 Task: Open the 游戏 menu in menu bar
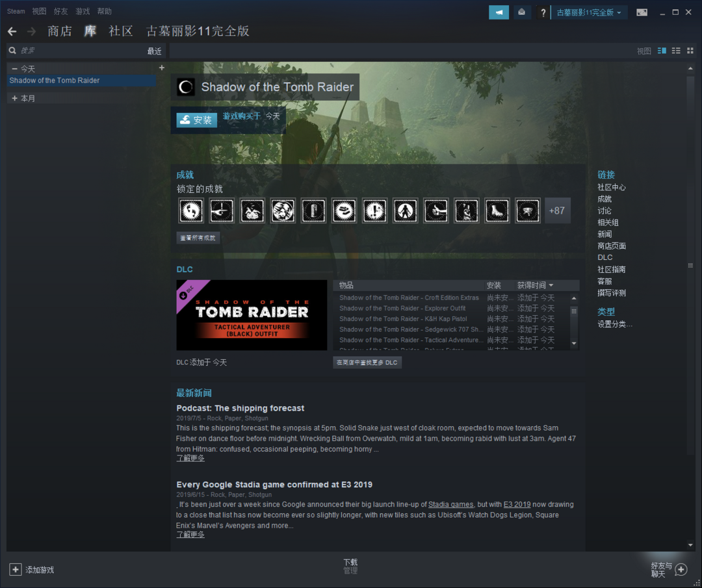(x=83, y=11)
